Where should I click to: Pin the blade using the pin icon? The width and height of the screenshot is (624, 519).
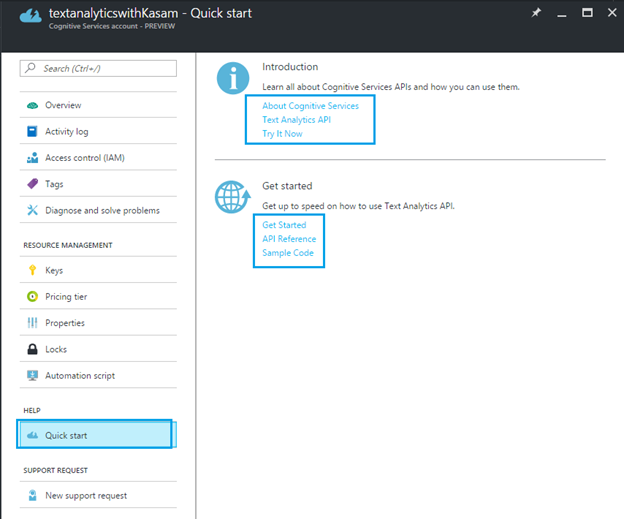pyautogui.click(x=536, y=13)
